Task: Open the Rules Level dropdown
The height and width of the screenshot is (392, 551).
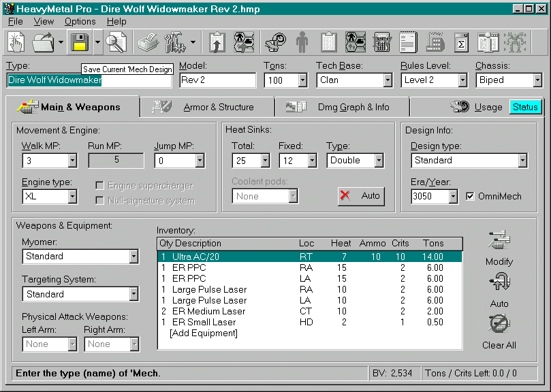Action: point(462,80)
